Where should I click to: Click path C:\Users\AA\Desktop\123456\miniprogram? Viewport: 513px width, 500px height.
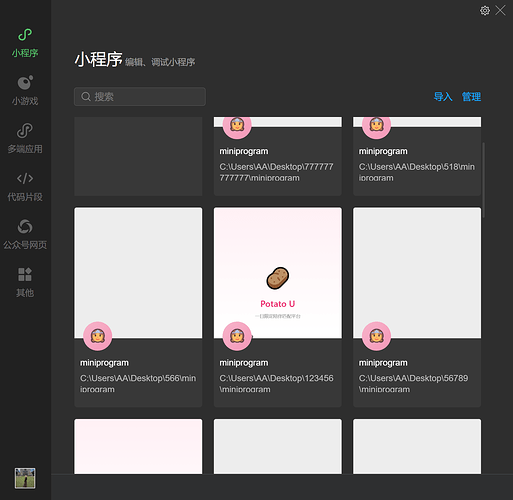(x=276, y=384)
